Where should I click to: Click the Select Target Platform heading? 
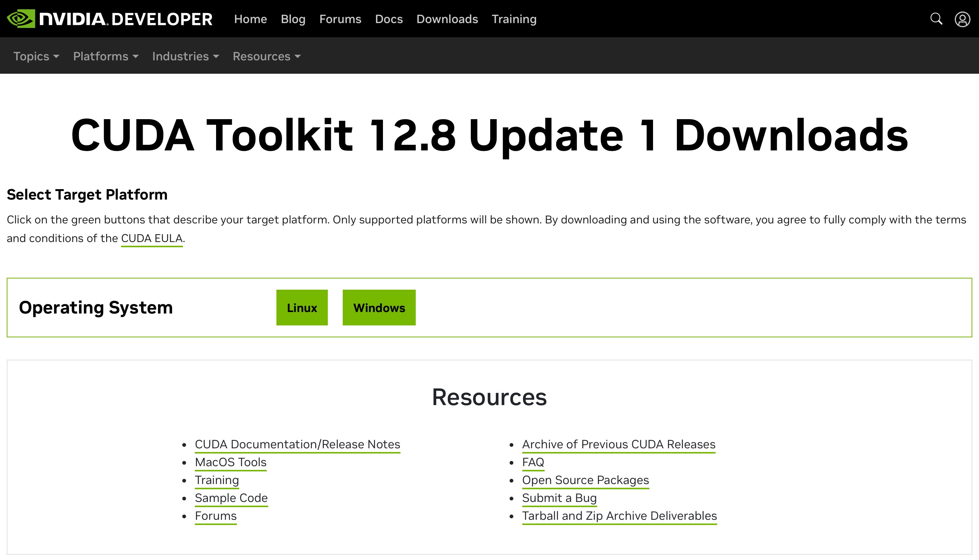(87, 195)
